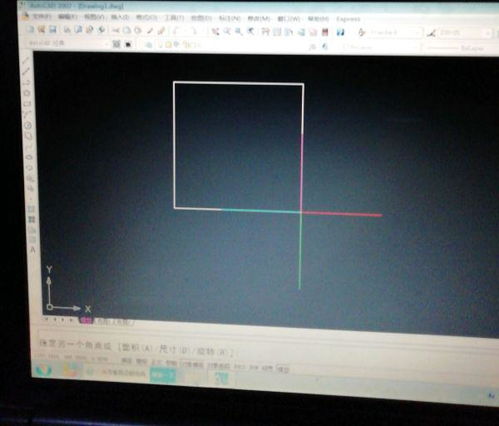The height and width of the screenshot is (426, 499).
Task: Click the Cut scissors icon
Action: pyautogui.click(x=116, y=31)
